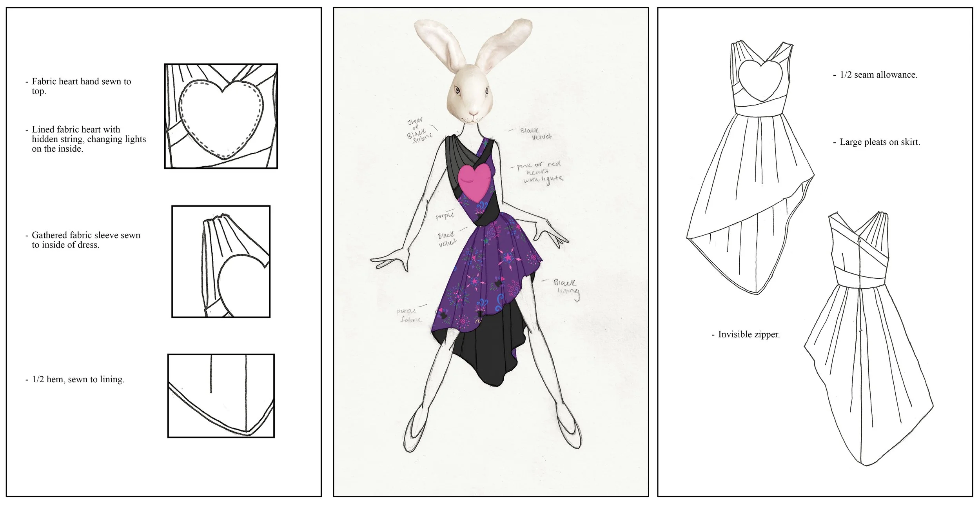Viewport: 980px width, 505px height.
Task: Click the '1/2 seam allowance.' text
Action: click(x=878, y=74)
